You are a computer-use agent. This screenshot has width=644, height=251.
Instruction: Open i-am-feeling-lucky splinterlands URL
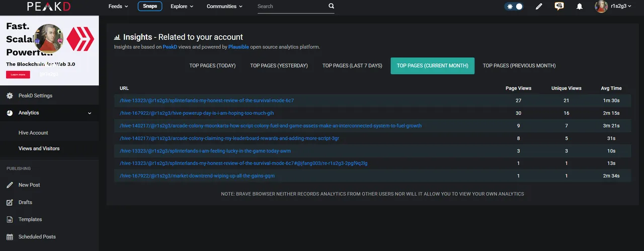pos(205,151)
